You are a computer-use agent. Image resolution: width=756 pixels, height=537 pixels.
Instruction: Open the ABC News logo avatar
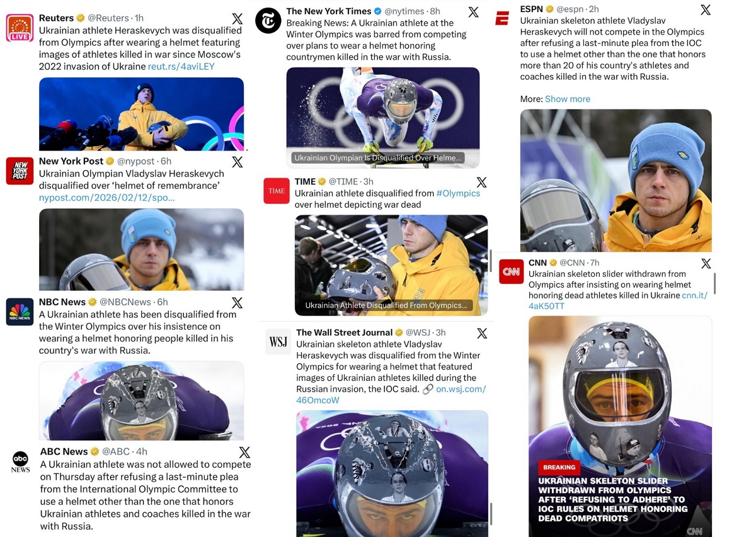(20, 461)
